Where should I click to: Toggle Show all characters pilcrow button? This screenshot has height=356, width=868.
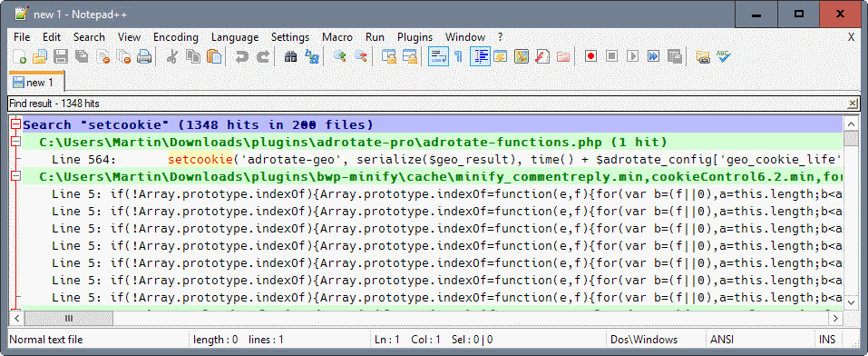coord(458,56)
